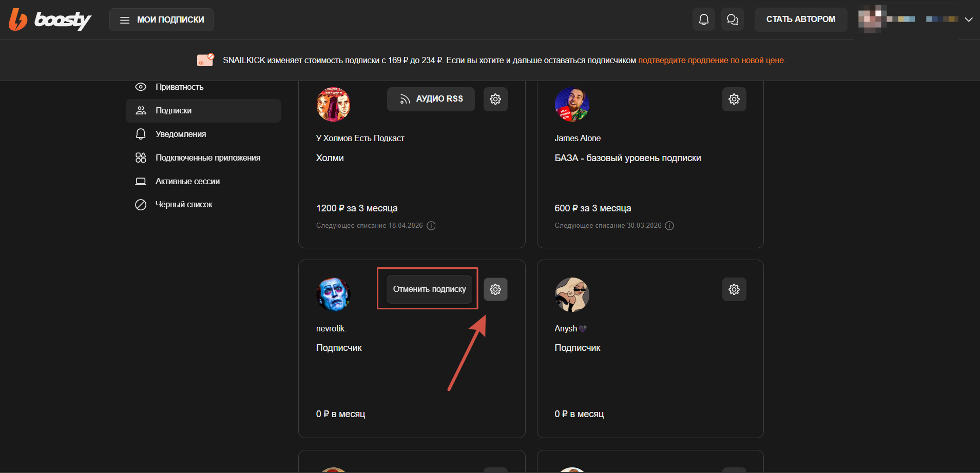The image size is (980, 473).
Task: Open notifications bell in header
Action: tap(704, 19)
